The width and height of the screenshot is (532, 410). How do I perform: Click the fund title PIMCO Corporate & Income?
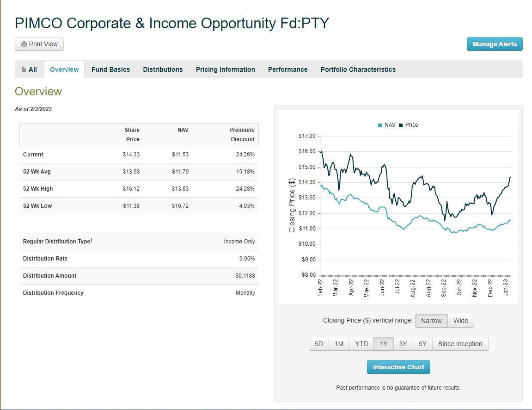[x=171, y=23]
